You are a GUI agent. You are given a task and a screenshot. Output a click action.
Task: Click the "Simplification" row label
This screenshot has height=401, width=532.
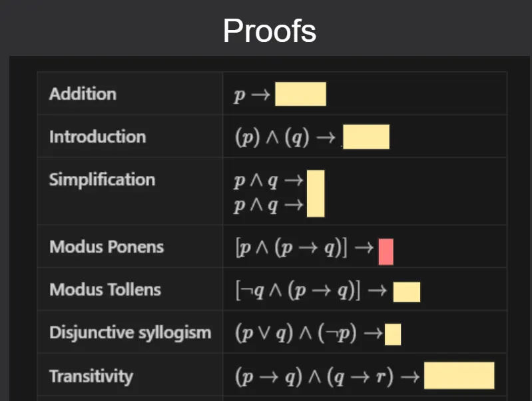(x=102, y=180)
